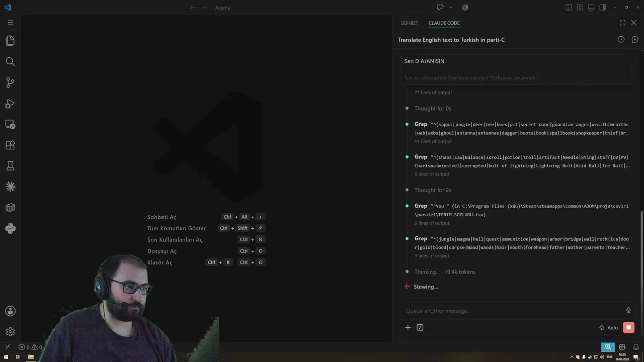Select the CLAUDE CODE tab
Screen dimensions: 644x362
pos(444,23)
